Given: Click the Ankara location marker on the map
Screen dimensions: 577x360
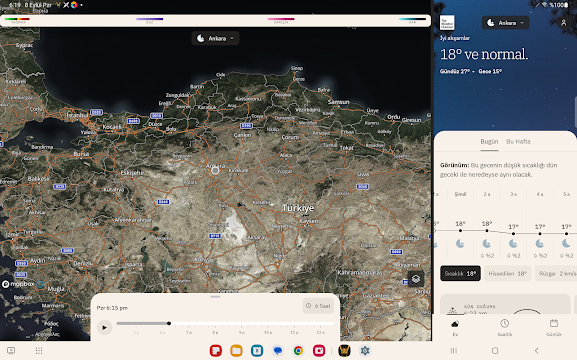Looking at the screenshot, I should click(215, 170).
